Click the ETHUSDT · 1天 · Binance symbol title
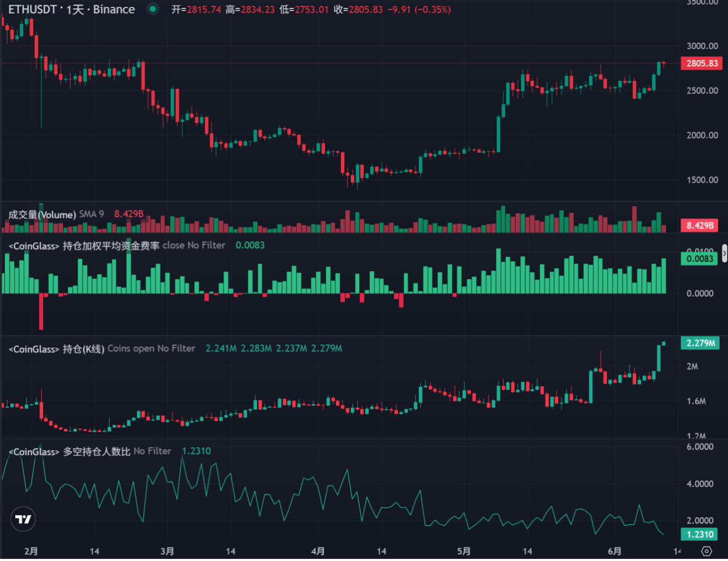The image size is (728, 561). 71,9
